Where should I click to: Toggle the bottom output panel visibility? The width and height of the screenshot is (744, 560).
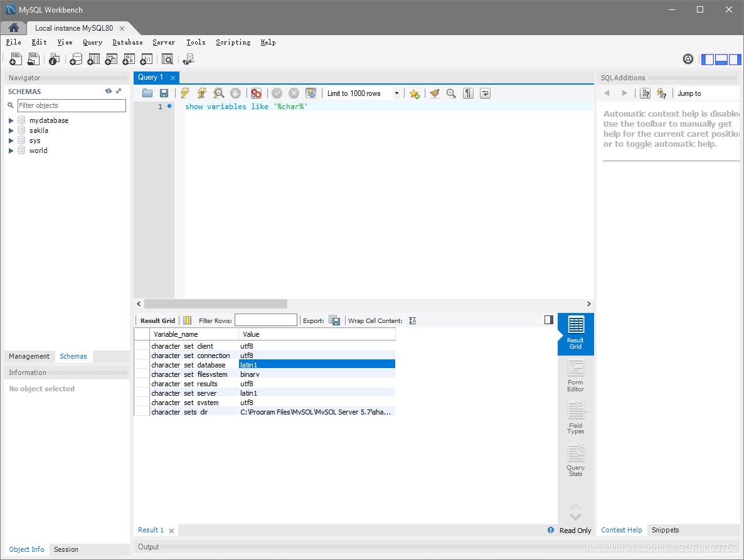tap(721, 60)
